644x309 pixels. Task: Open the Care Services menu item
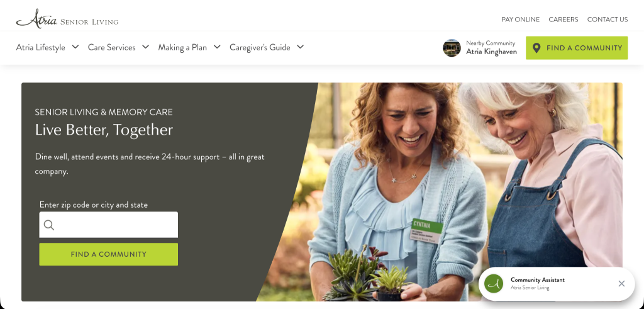112,48
